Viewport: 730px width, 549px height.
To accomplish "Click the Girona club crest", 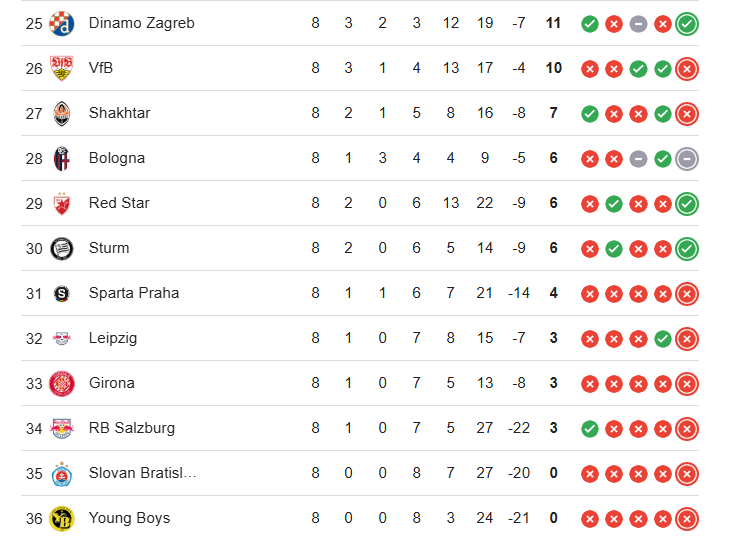I will 61,384.
